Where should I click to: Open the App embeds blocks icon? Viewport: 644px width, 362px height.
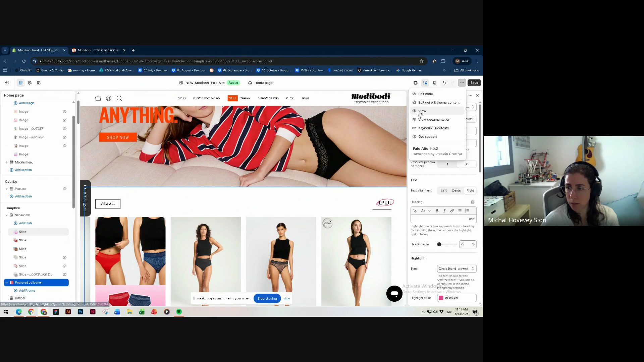39,83
